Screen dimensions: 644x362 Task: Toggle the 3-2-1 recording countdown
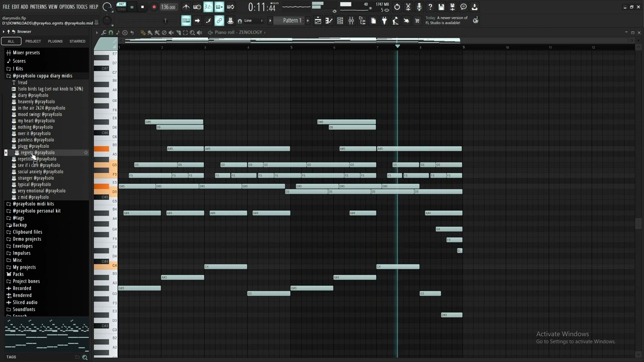pyautogui.click(x=208, y=7)
